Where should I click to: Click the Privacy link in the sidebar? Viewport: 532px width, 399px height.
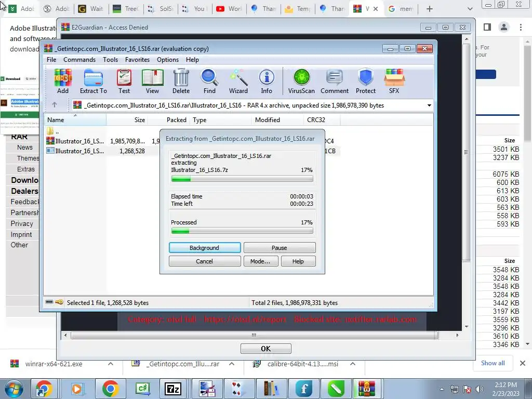tap(22, 223)
